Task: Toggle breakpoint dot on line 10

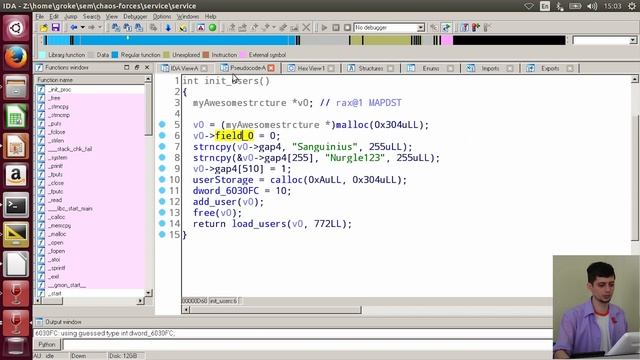Action: pyautogui.click(x=162, y=179)
